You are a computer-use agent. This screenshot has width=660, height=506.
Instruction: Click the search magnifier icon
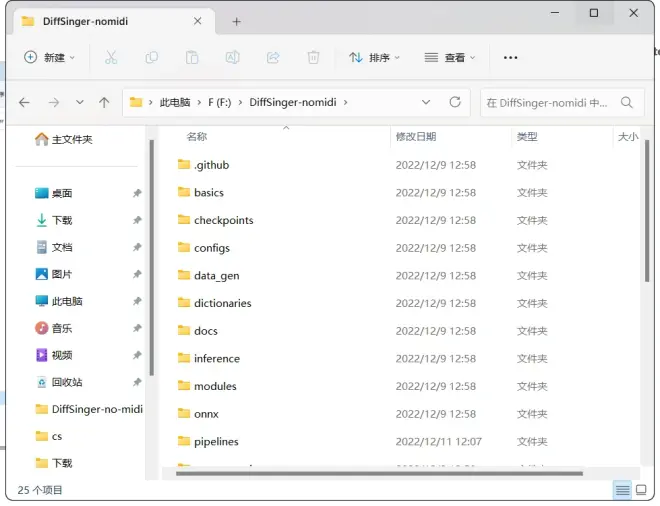(x=627, y=102)
